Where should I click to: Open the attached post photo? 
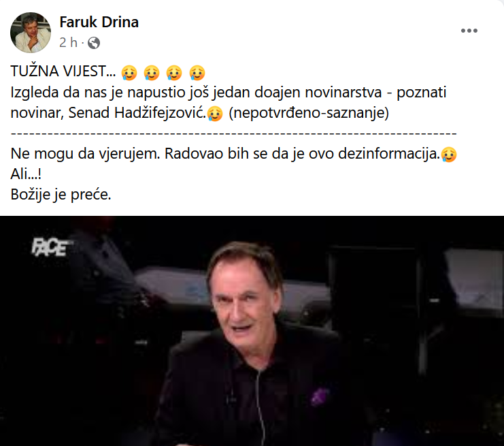[252, 331]
